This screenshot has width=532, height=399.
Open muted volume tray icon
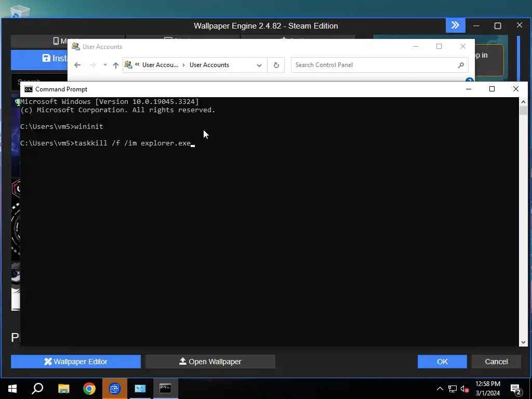coord(464,389)
